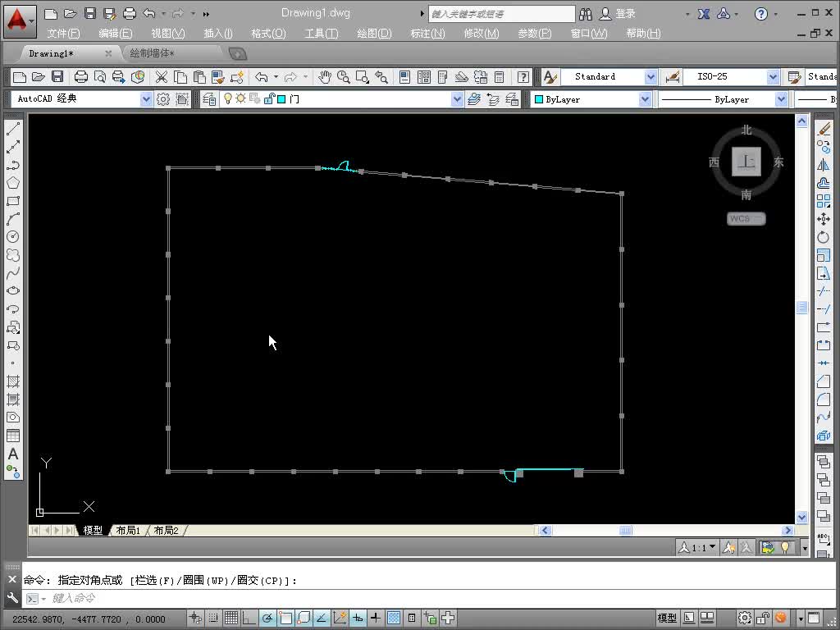The width and height of the screenshot is (840, 630).
Task: Click the WCS button under the ViewCube
Action: click(x=746, y=218)
